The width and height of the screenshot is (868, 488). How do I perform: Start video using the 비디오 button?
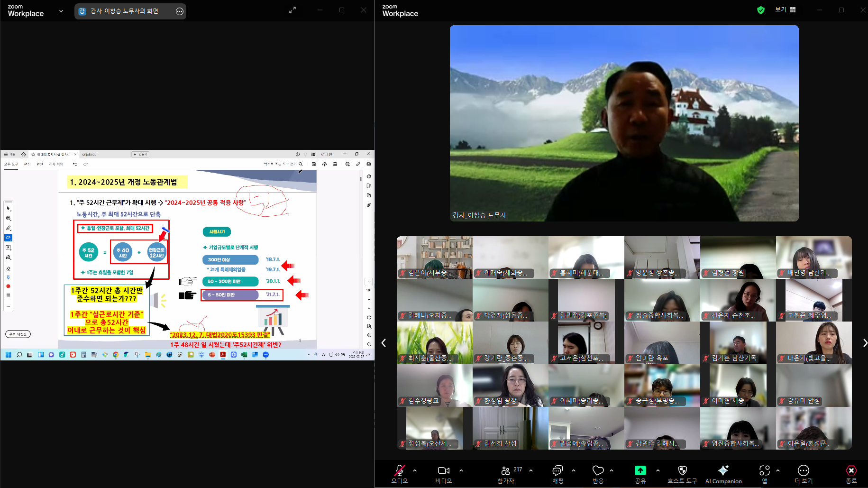[x=444, y=473]
